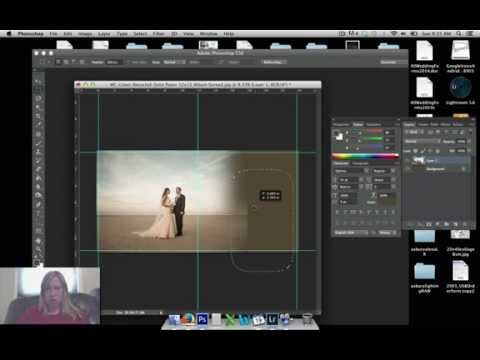Select the Lasso tool
Screen dimensions: 480x360
click(x=39, y=99)
